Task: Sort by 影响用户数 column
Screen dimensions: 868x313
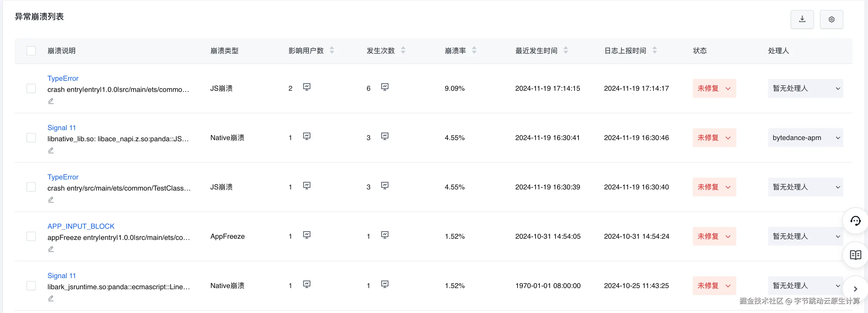Action: 332,50
